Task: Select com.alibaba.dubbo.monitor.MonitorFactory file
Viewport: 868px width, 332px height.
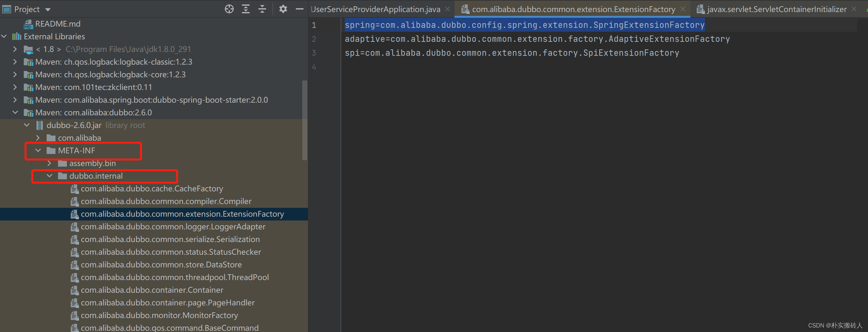Action: 159,316
